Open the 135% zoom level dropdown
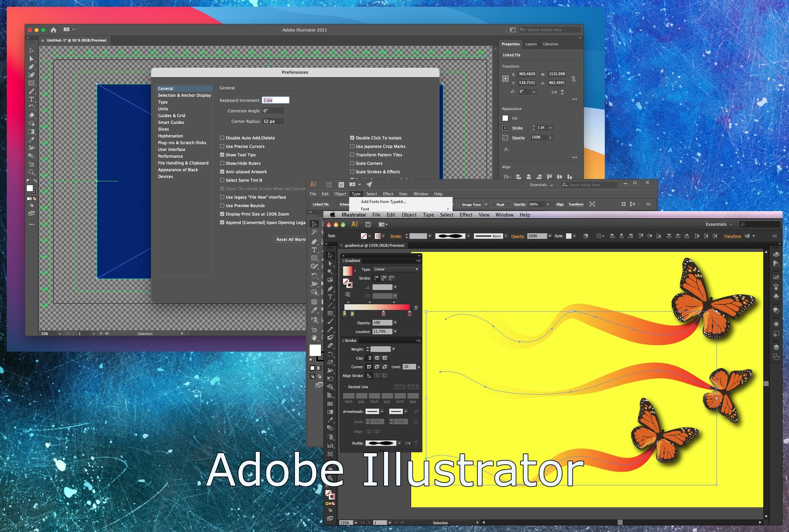The height and width of the screenshot is (532, 789). click(x=356, y=523)
